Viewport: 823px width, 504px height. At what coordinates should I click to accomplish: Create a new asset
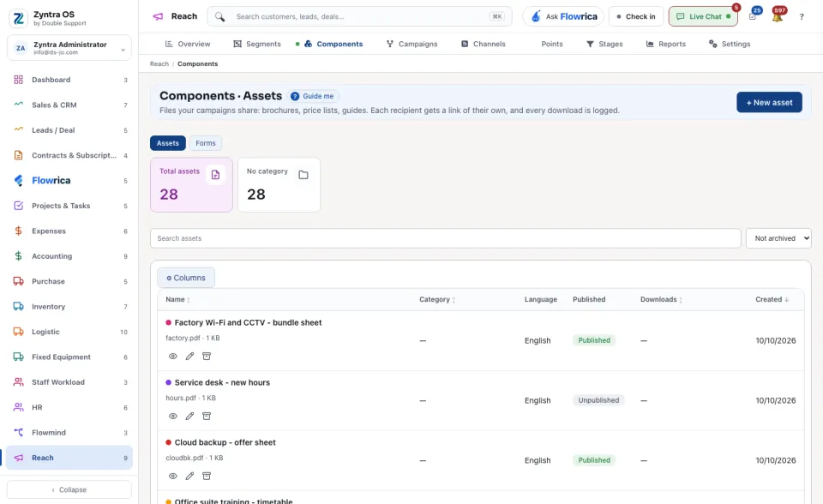pos(770,102)
